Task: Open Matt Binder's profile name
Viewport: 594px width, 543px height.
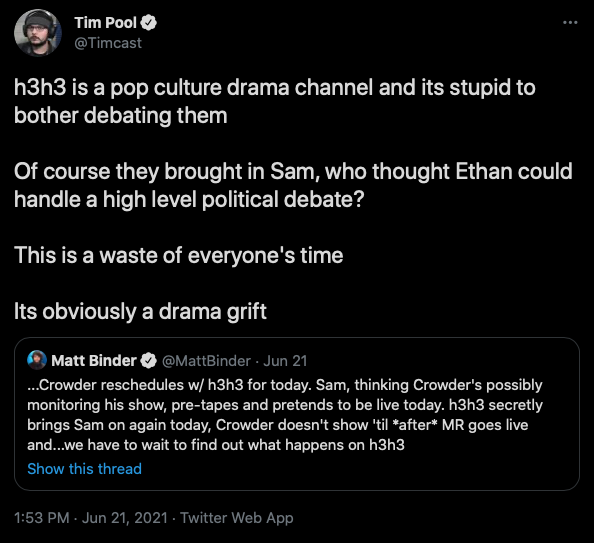Action: 94,360
